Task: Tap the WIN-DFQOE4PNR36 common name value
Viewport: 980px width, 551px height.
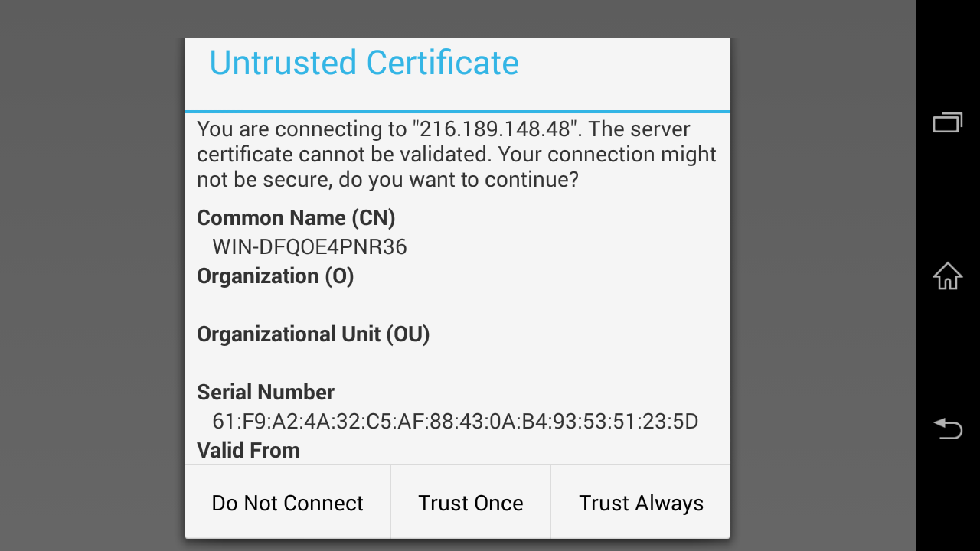Action: pyautogui.click(x=309, y=247)
